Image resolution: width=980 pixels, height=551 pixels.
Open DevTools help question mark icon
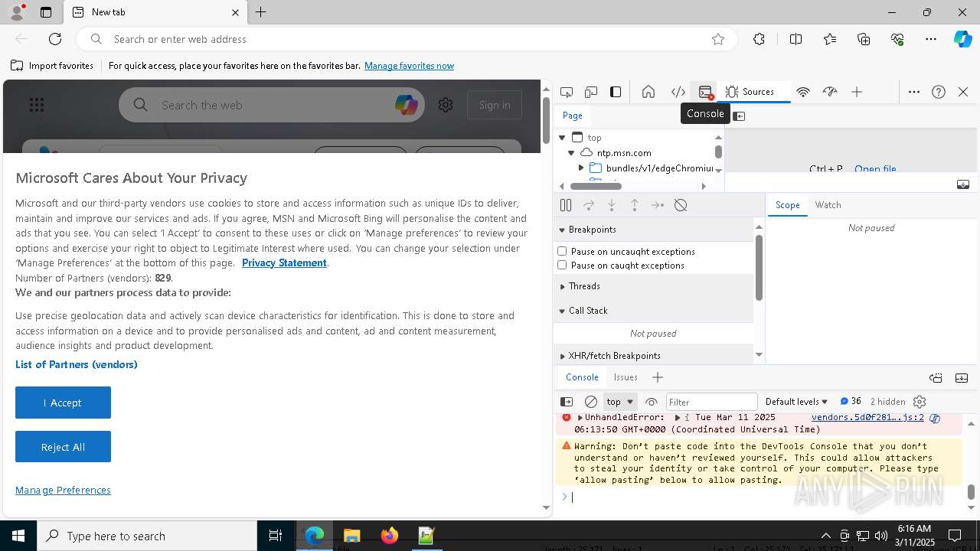(939, 92)
